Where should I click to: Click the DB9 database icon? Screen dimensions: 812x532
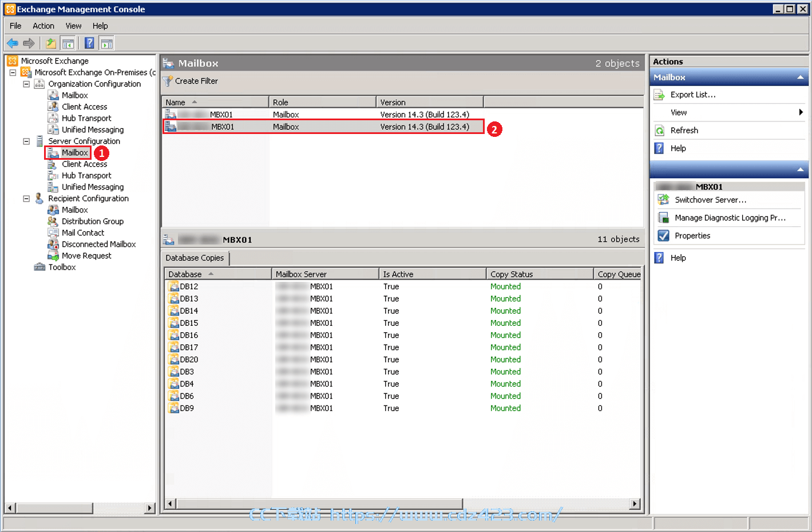coord(173,408)
